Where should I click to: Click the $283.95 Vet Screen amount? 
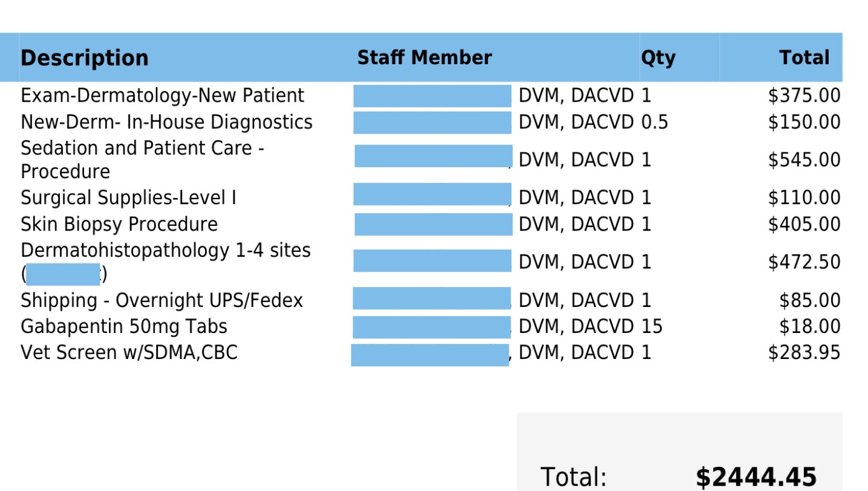804,352
